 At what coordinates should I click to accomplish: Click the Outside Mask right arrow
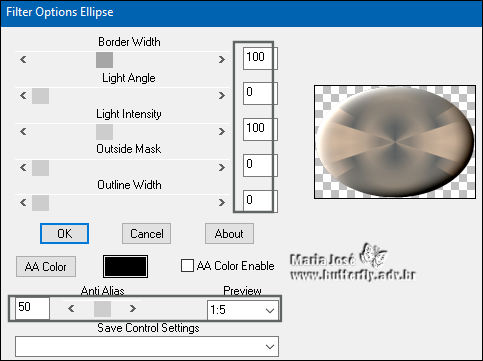[x=222, y=167]
